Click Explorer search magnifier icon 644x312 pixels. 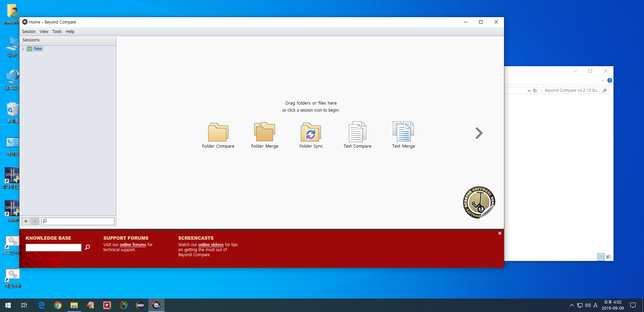(x=605, y=90)
